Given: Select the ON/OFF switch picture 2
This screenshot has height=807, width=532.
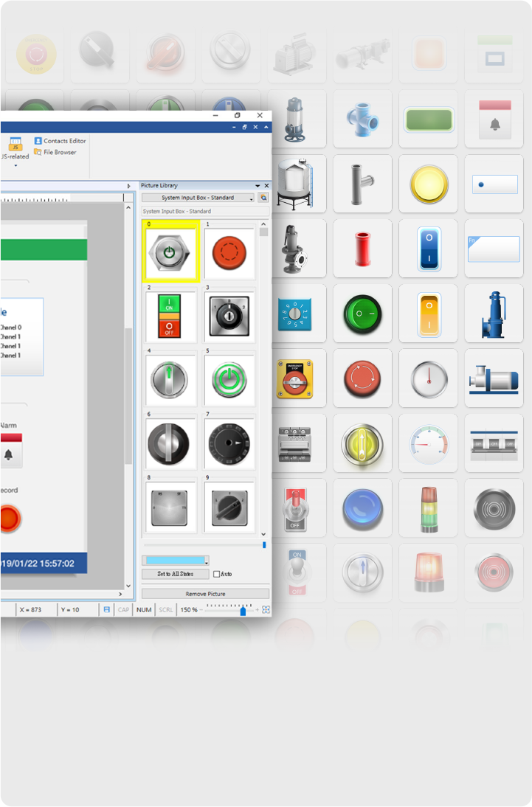Looking at the screenshot, I should coord(170,317).
